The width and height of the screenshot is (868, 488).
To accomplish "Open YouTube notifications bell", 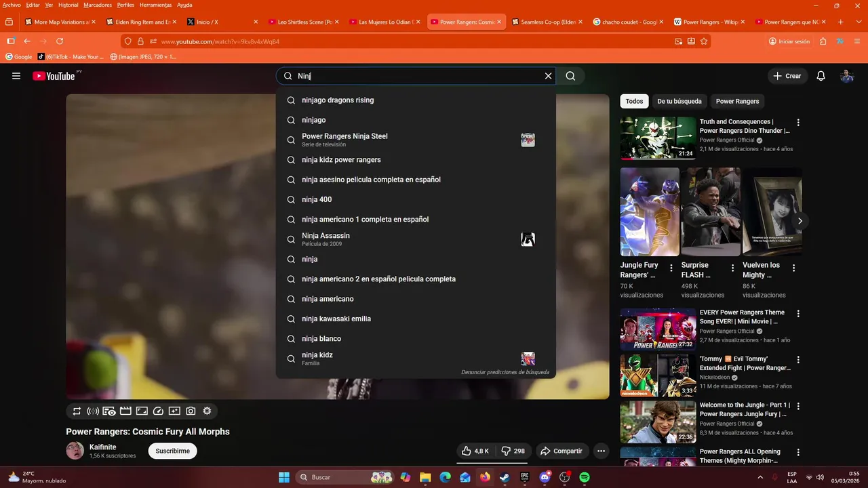I will click(x=821, y=76).
